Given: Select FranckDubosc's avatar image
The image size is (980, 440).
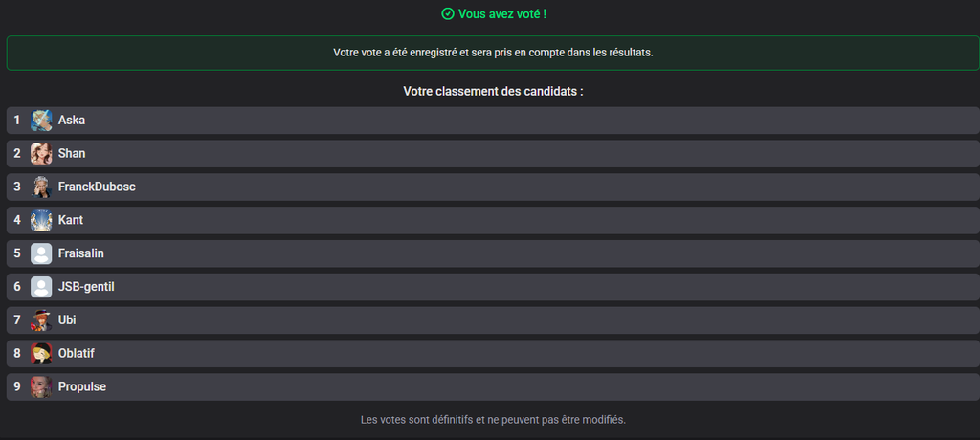Looking at the screenshot, I should tap(41, 187).
